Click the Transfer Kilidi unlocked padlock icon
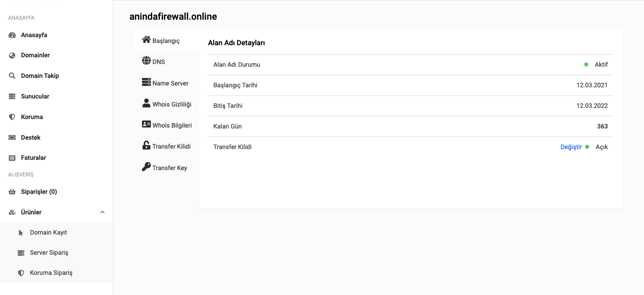 click(146, 145)
